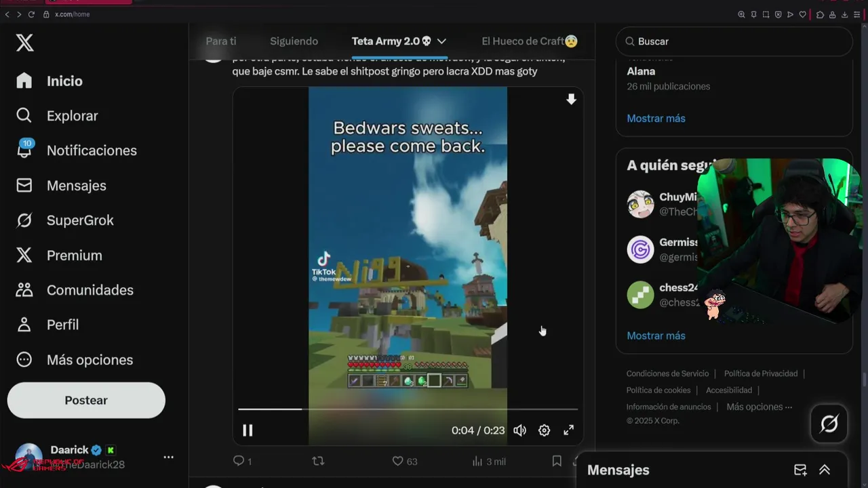
Task: Reply to the post comment icon
Action: (239, 461)
